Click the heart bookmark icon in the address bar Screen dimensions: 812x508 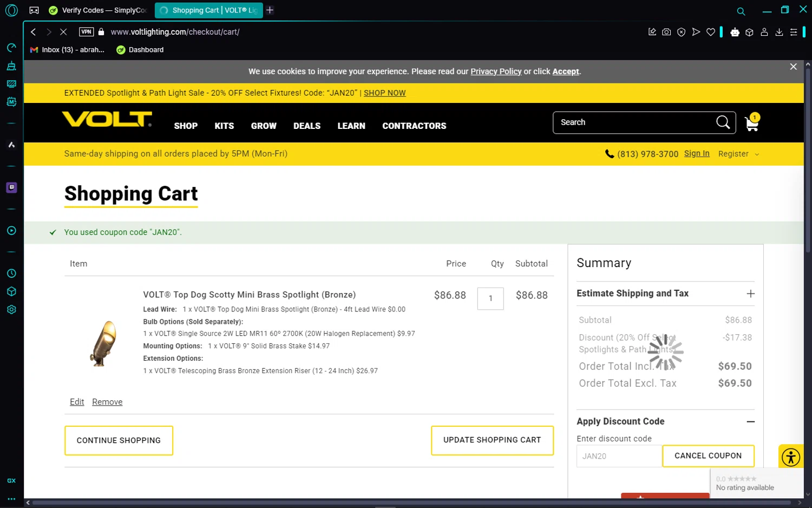point(711,32)
